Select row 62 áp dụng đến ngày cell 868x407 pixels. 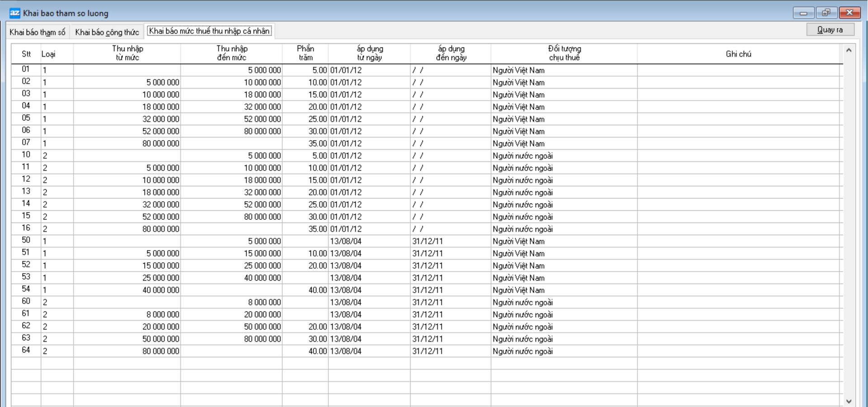[x=450, y=327]
